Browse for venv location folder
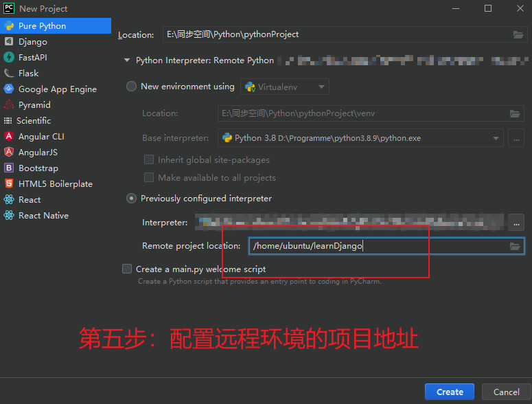The width and height of the screenshot is (532, 404). click(x=515, y=114)
